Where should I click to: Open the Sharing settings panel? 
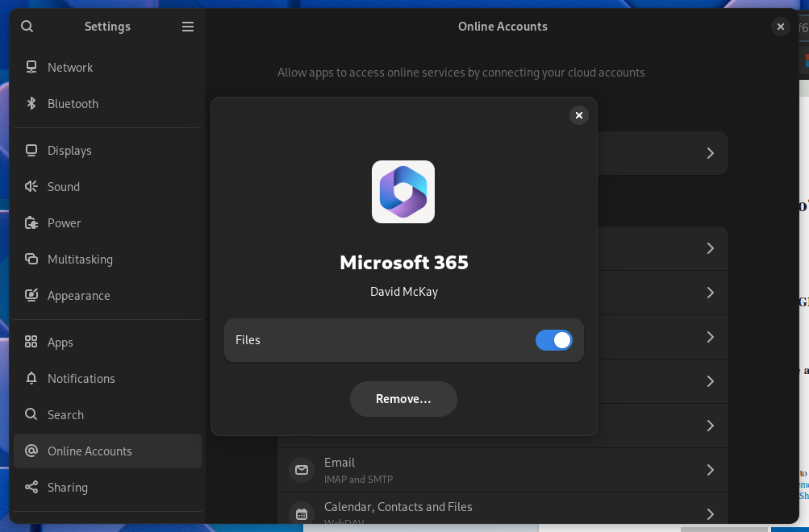pos(108,487)
